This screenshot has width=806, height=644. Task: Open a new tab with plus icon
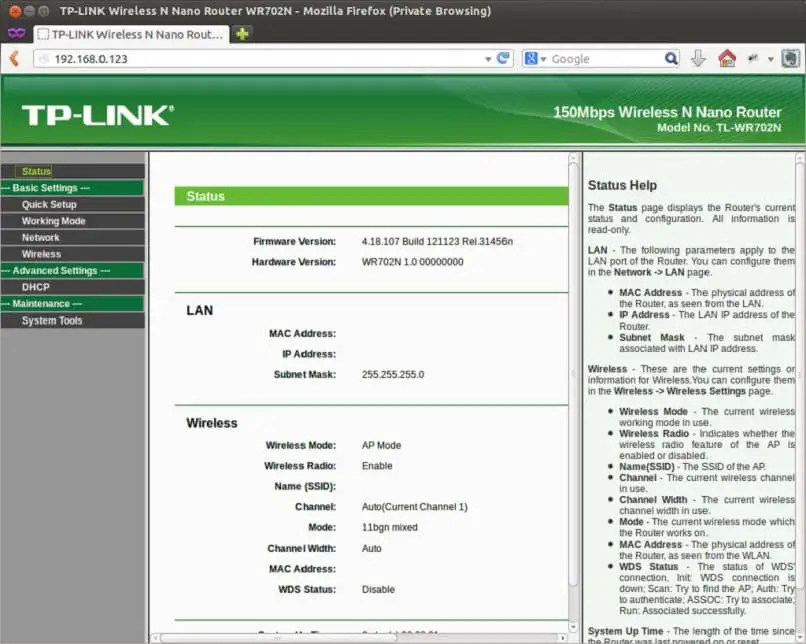pyautogui.click(x=242, y=34)
